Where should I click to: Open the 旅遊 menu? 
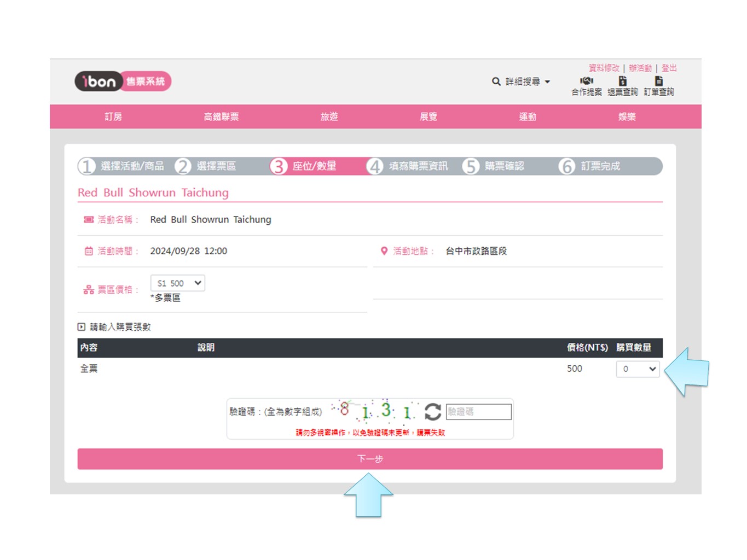click(329, 116)
